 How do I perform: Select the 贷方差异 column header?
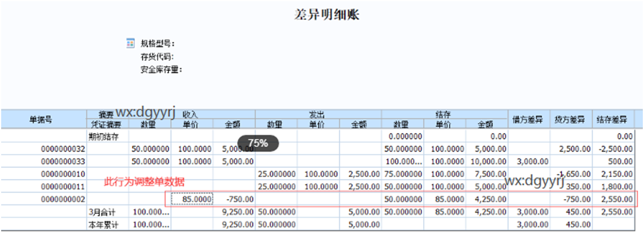pyautogui.click(x=570, y=120)
